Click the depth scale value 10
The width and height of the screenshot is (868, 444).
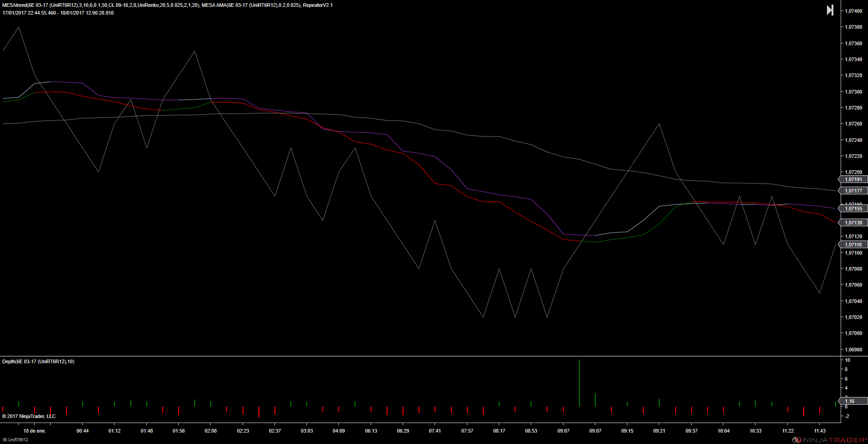point(847,360)
